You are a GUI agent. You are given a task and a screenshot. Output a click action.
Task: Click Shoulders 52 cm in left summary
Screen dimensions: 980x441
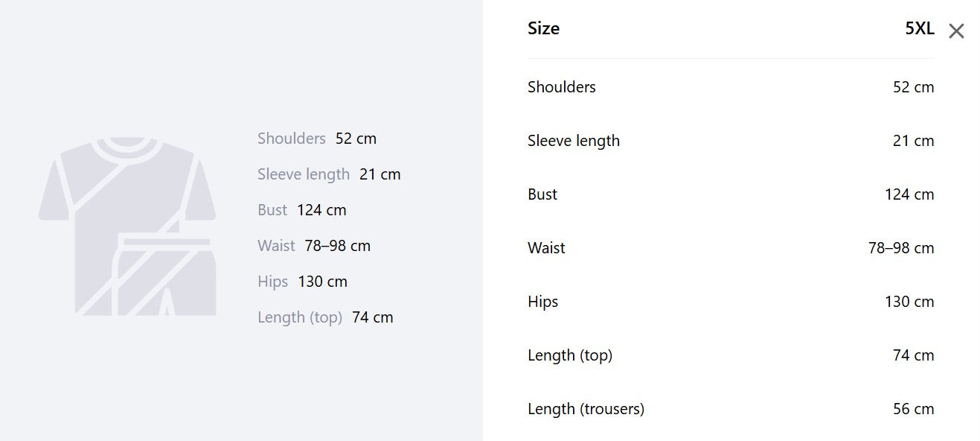tap(317, 139)
